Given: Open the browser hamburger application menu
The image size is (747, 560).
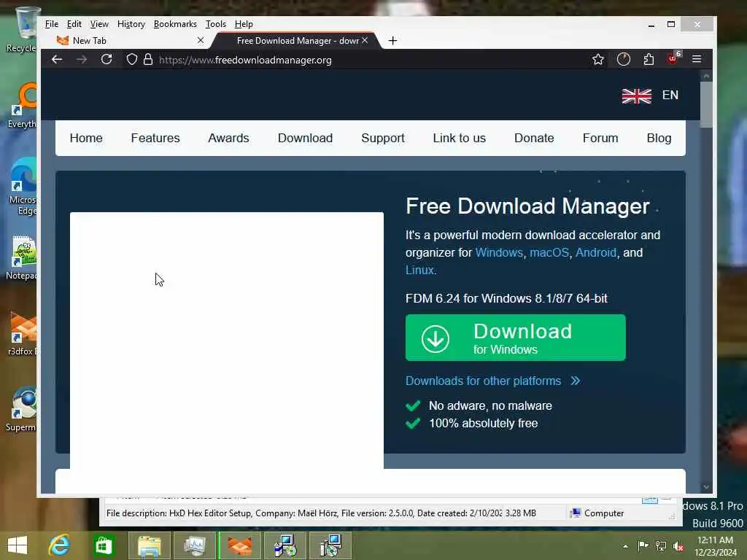Looking at the screenshot, I should click(697, 59).
